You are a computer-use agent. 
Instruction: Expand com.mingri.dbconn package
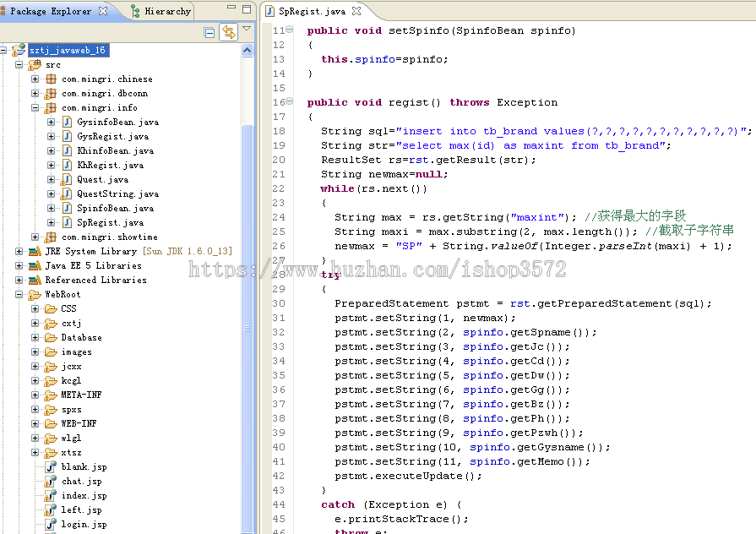tap(35, 93)
